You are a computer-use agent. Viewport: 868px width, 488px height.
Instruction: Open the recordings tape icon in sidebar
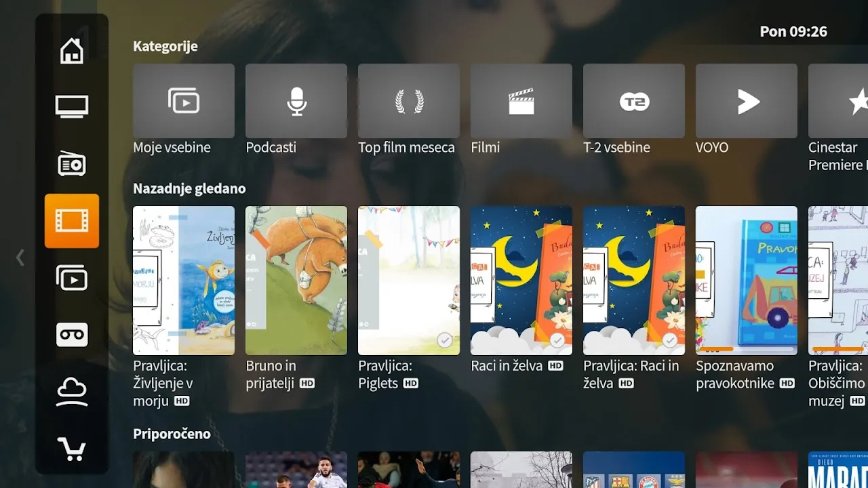click(72, 335)
